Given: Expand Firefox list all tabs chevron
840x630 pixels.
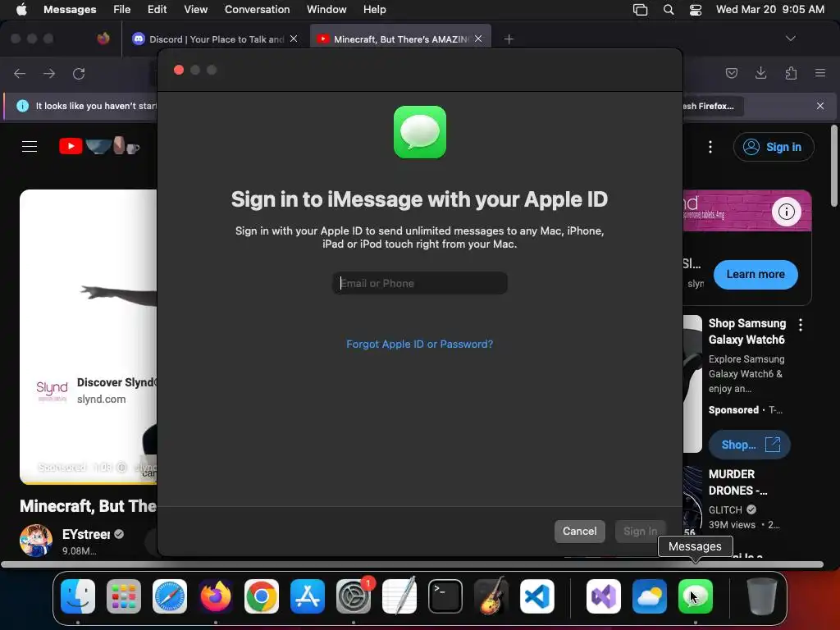Looking at the screenshot, I should tap(791, 39).
